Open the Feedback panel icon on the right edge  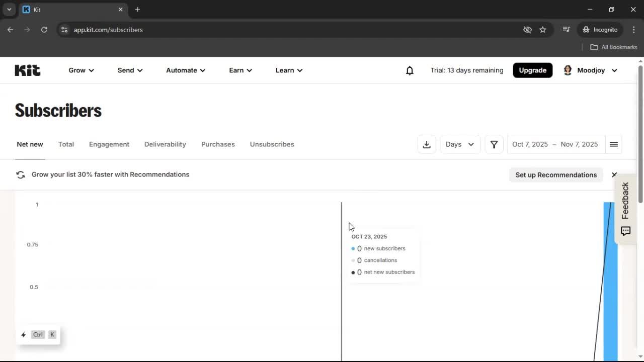(625, 231)
